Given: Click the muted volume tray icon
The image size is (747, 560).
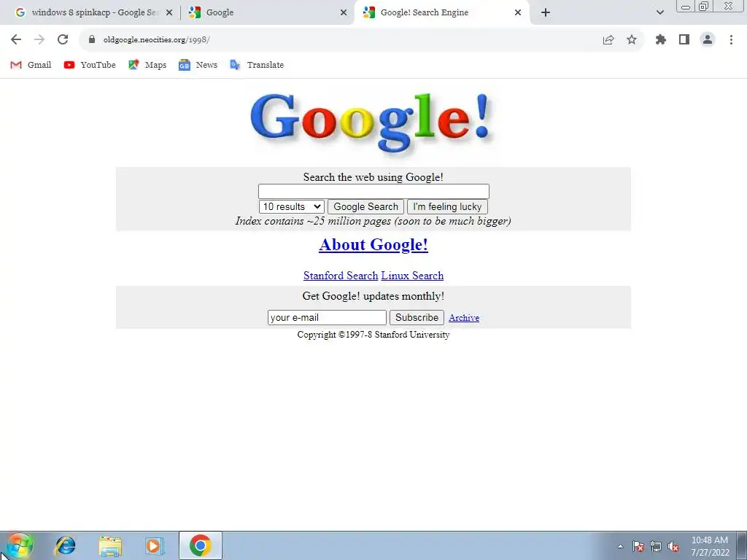Looking at the screenshot, I should coord(673,546).
